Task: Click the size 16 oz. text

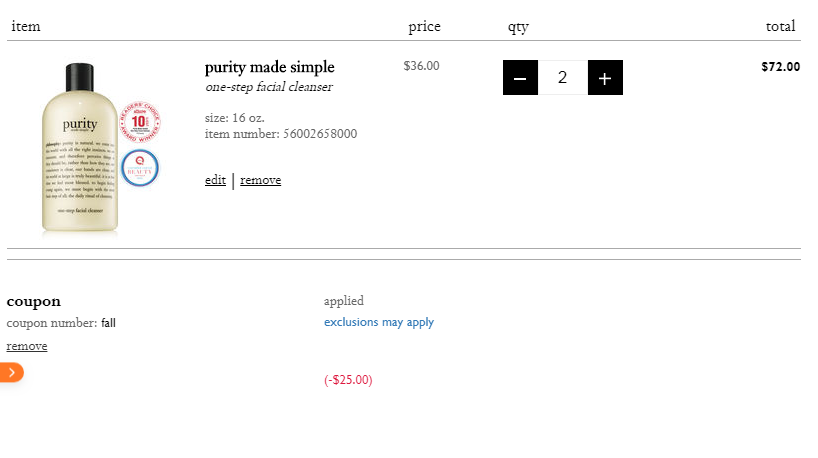Action: tap(234, 118)
